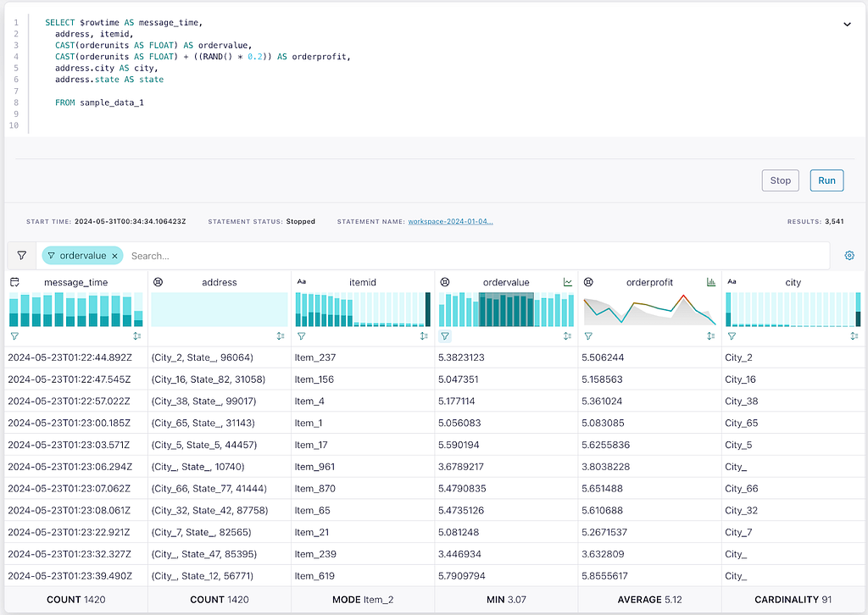Open footer aggregate COUNT 1420 under address

coord(220,600)
